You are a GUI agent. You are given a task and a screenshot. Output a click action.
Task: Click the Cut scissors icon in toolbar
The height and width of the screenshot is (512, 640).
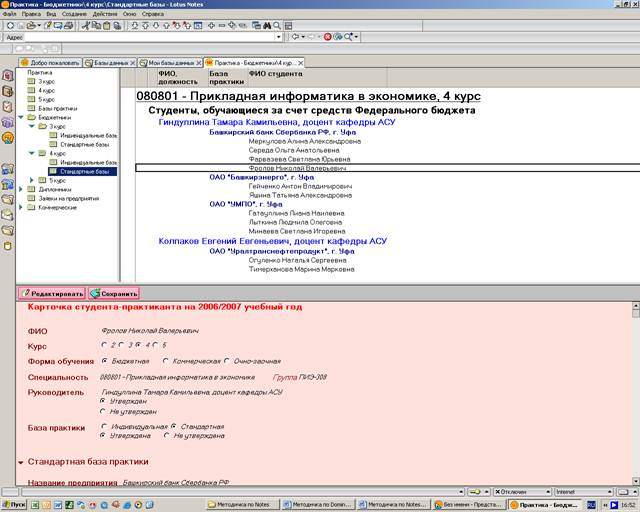pyautogui.click(x=85, y=25)
